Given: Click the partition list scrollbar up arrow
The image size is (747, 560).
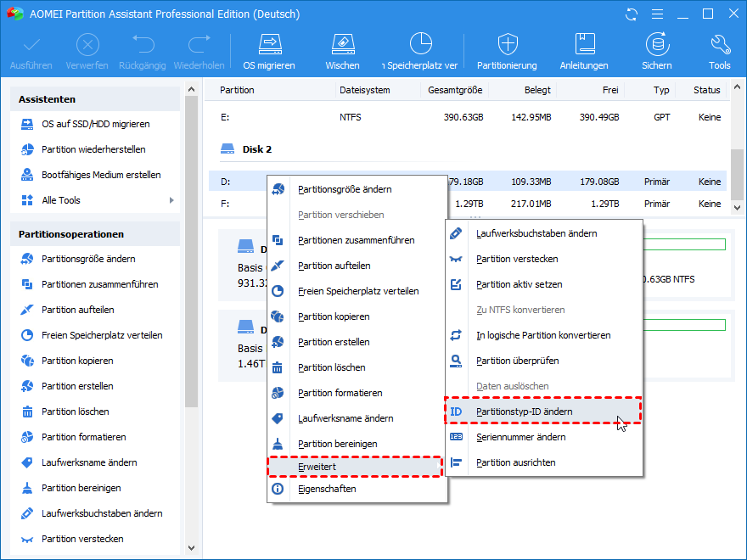Looking at the screenshot, I should (x=737, y=87).
